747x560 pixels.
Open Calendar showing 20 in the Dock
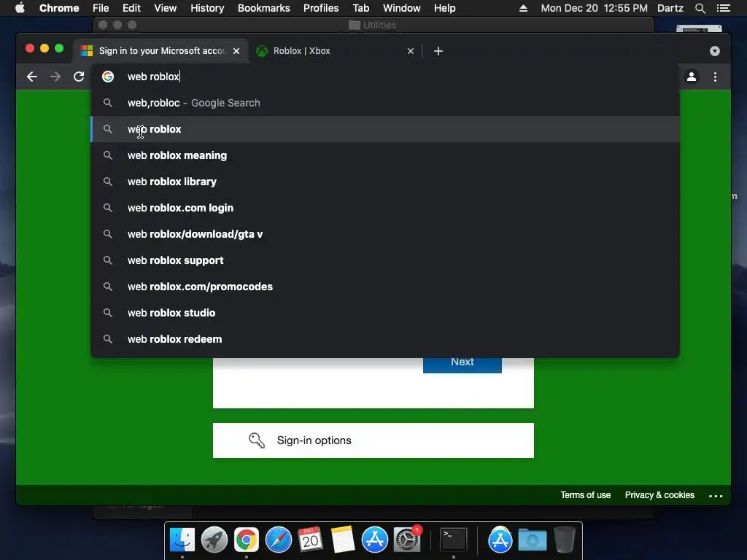(310, 540)
